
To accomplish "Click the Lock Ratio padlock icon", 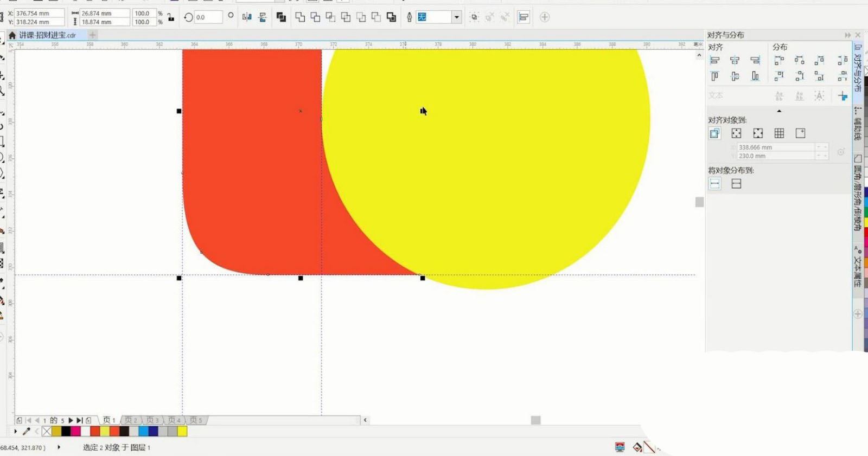I will click(x=171, y=17).
